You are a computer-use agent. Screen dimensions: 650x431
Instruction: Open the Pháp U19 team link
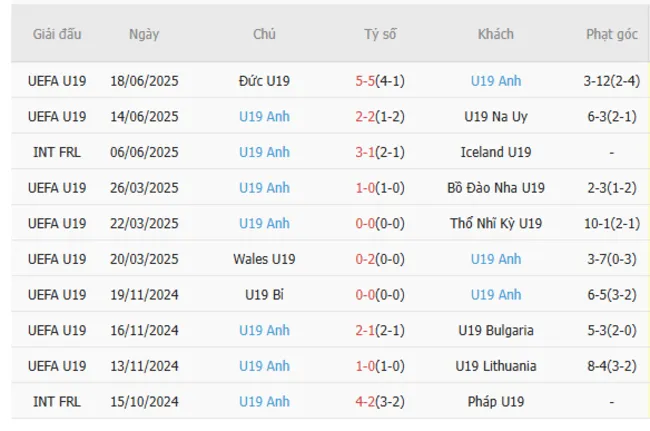[496, 402]
